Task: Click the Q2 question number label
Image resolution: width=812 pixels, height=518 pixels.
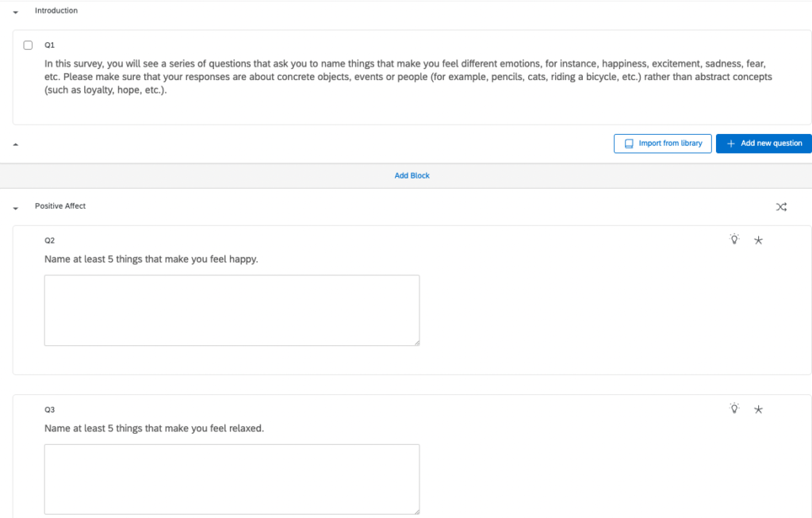Action: [x=49, y=240]
